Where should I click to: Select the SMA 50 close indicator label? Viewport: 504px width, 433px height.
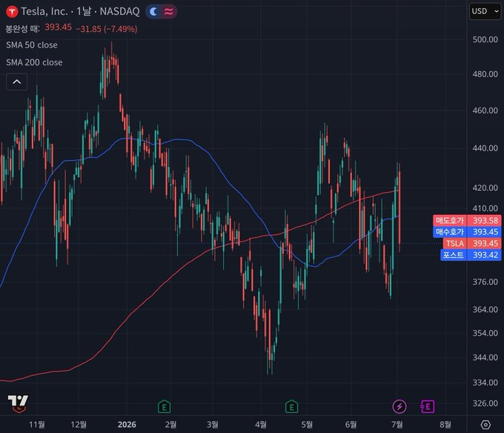(x=32, y=45)
